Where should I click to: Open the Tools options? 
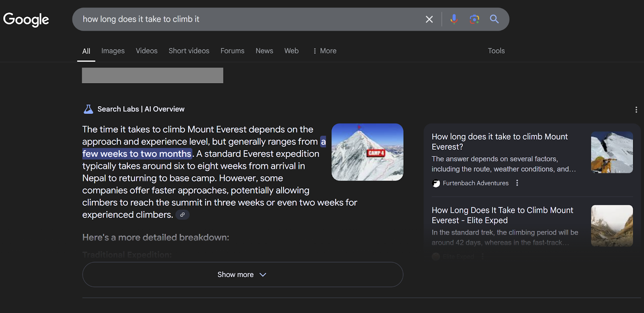[496, 51]
